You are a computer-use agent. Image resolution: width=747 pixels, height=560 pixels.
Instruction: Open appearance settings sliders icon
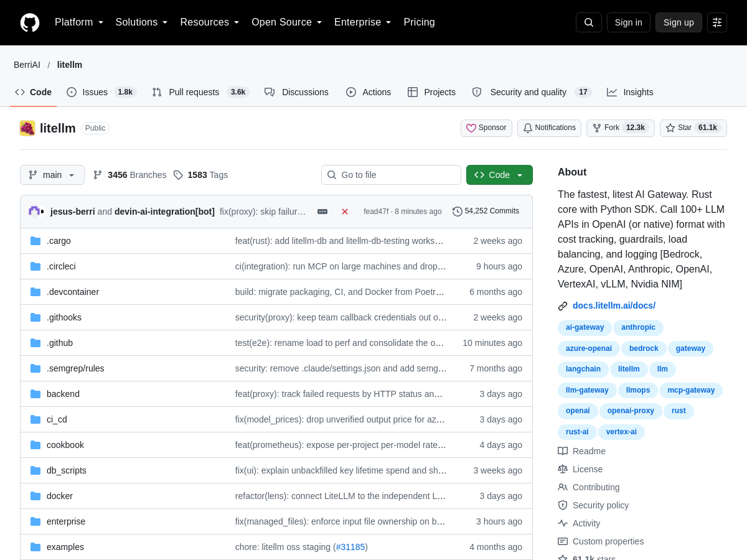717,22
